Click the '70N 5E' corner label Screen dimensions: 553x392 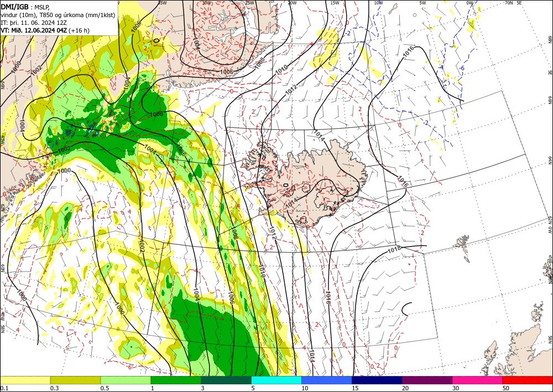[x=513, y=3]
